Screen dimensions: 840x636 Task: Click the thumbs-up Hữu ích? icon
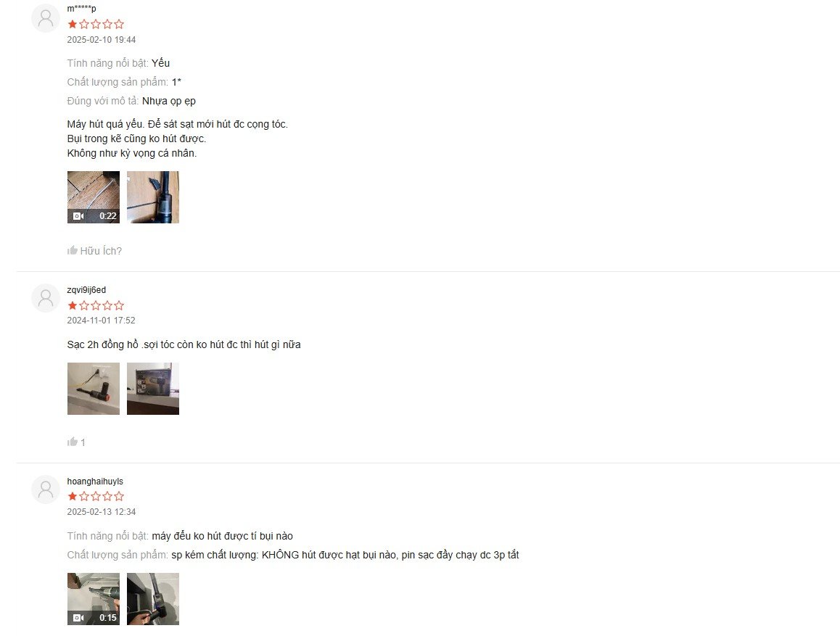pyautogui.click(x=73, y=250)
